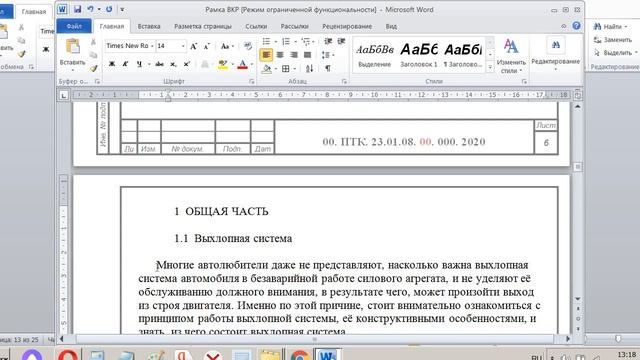Screen dimensions: 640x360
Task: Decrease the font size with the shrink icon
Action: pyautogui.click(x=207, y=46)
